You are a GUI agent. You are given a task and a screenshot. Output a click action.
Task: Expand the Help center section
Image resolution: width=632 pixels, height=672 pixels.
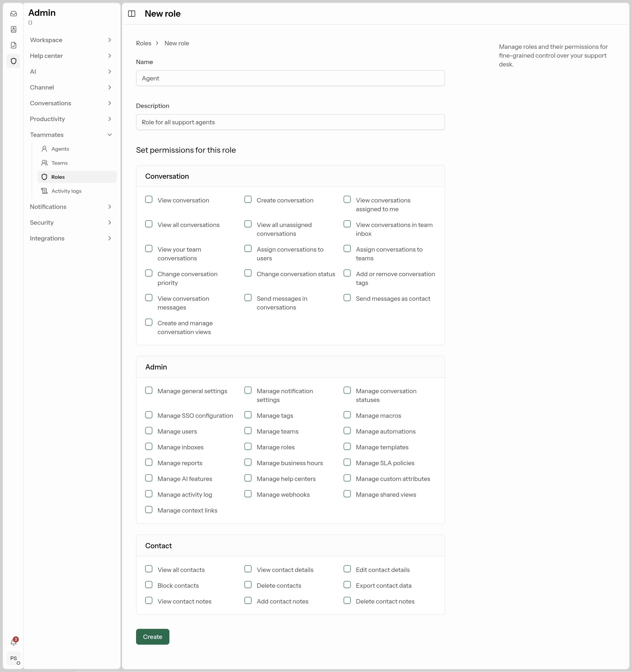pyautogui.click(x=71, y=56)
